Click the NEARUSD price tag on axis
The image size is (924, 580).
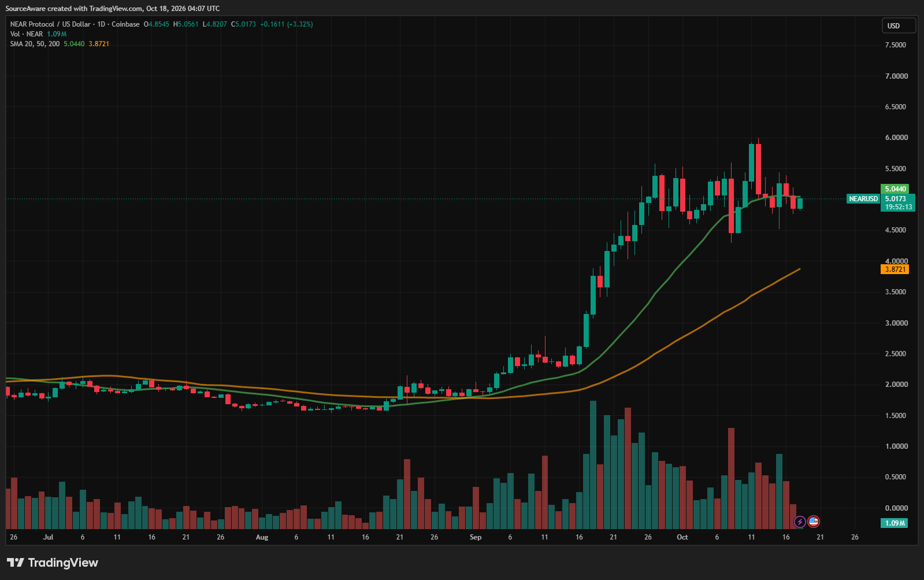click(863, 199)
